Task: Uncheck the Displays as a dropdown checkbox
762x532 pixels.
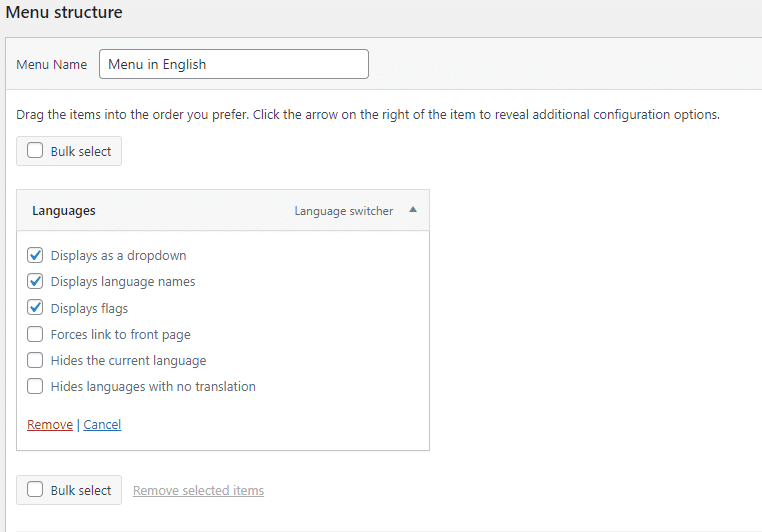Action: coord(35,255)
